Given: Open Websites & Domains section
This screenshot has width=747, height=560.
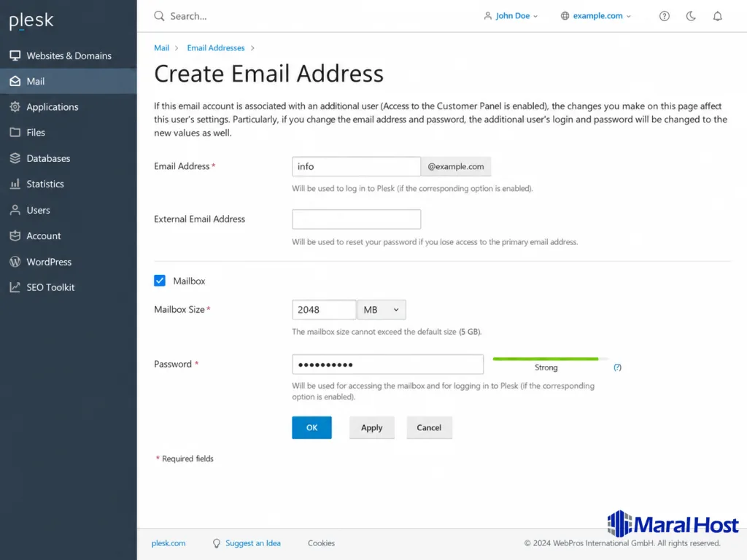Looking at the screenshot, I should point(69,55).
